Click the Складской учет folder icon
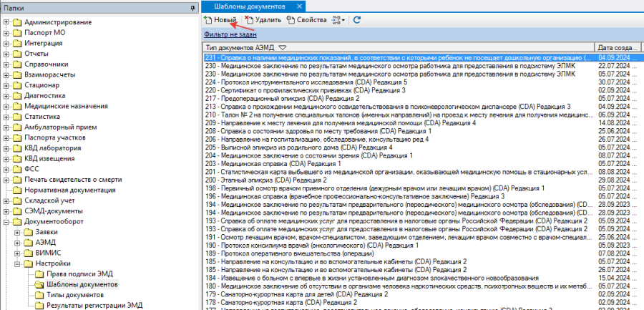The width and height of the screenshot is (644, 310). click(17, 200)
